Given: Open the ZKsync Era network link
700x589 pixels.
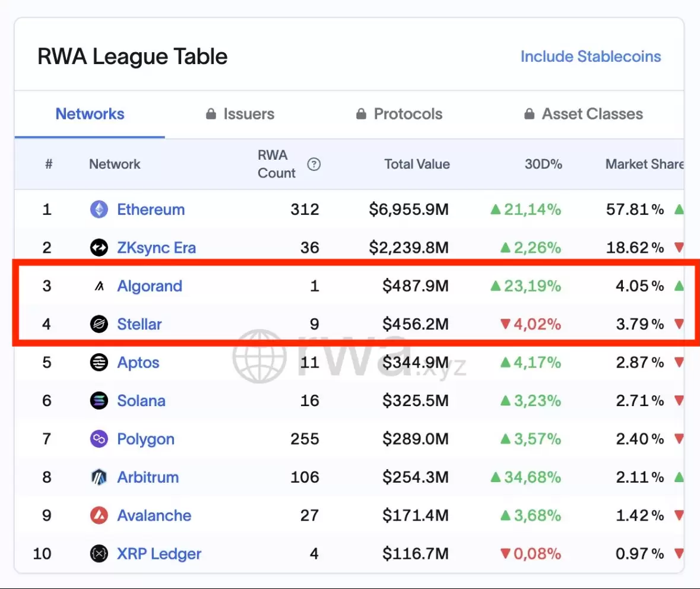Looking at the screenshot, I should [x=156, y=248].
